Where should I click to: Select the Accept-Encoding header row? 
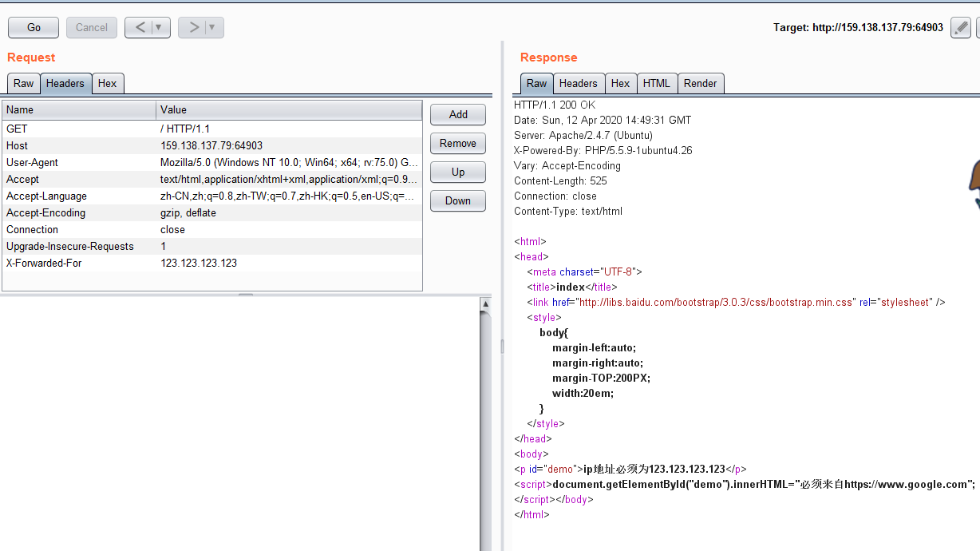212,212
